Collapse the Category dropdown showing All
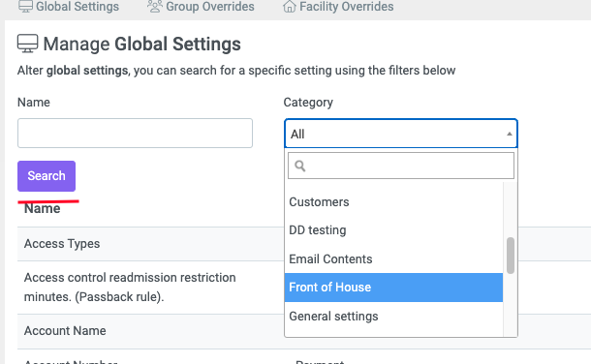 (401, 134)
